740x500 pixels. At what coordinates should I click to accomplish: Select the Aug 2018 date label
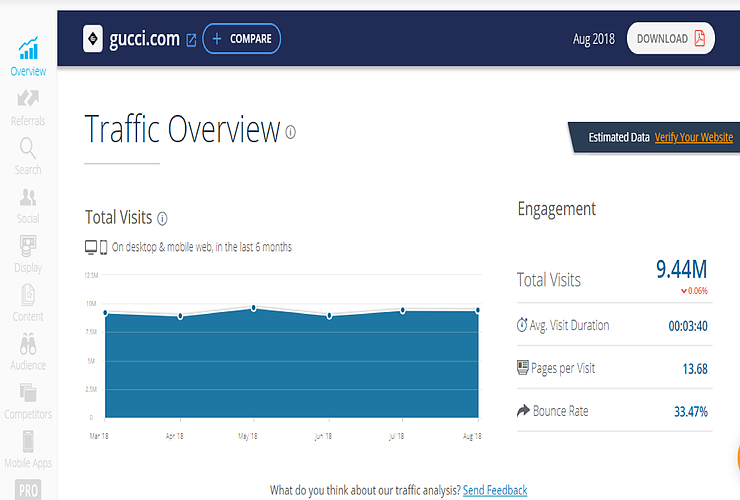593,39
